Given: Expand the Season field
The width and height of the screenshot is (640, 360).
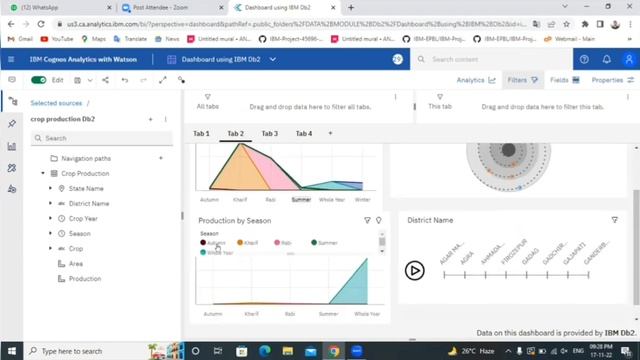Looking at the screenshot, I should click(x=50, y=233).
